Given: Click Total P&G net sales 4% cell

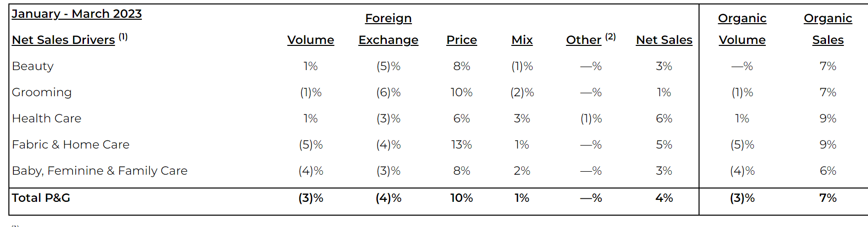Looking at the screenshot, I should (x=664, y=198).
